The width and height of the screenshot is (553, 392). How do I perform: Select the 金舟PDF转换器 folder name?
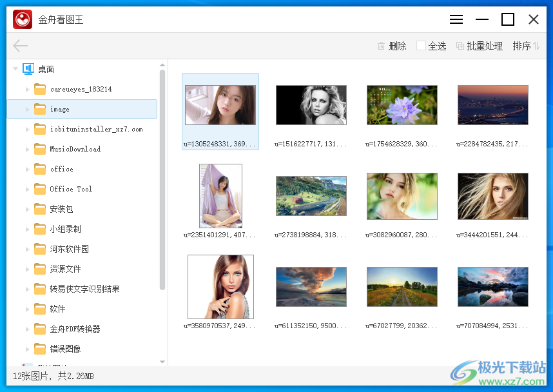click(75, 329)
